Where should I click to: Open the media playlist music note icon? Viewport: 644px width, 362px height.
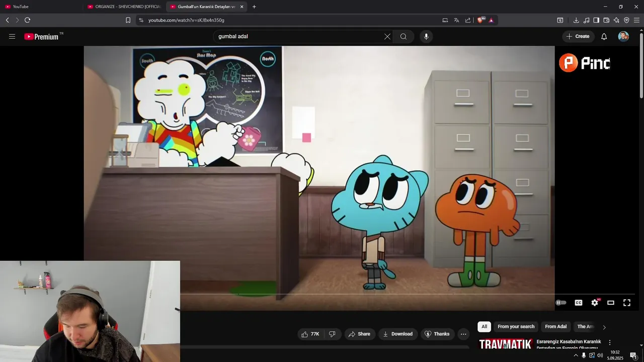pyautogui.click(x=586, y=20)
